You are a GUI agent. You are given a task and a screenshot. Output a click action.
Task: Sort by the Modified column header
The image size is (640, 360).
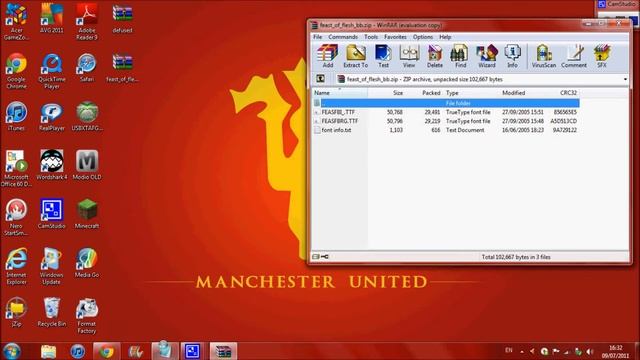pos(523,93)
